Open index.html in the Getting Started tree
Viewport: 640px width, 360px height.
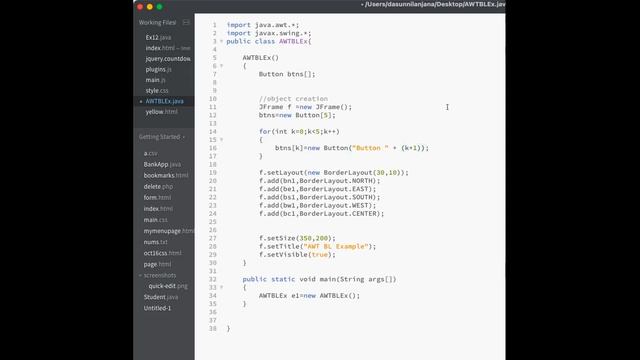pos(158,209)
